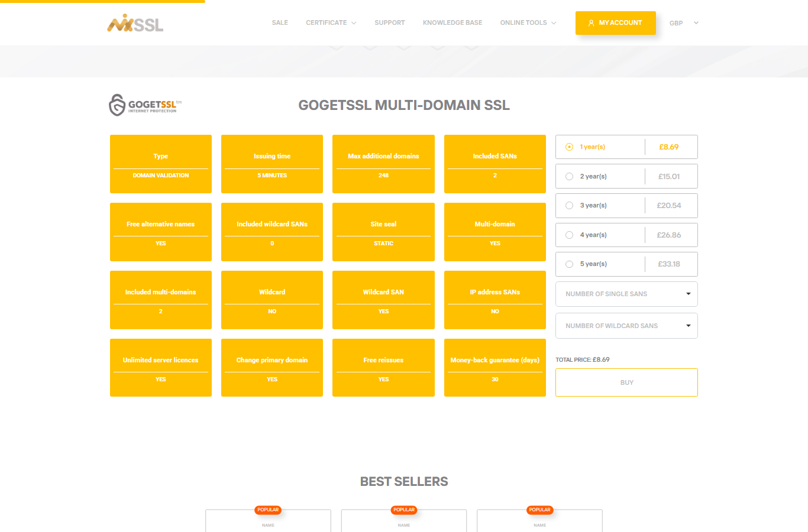Open the Knowledge Base page
Viewport: 808px width, 532px height.
(453, 22)
